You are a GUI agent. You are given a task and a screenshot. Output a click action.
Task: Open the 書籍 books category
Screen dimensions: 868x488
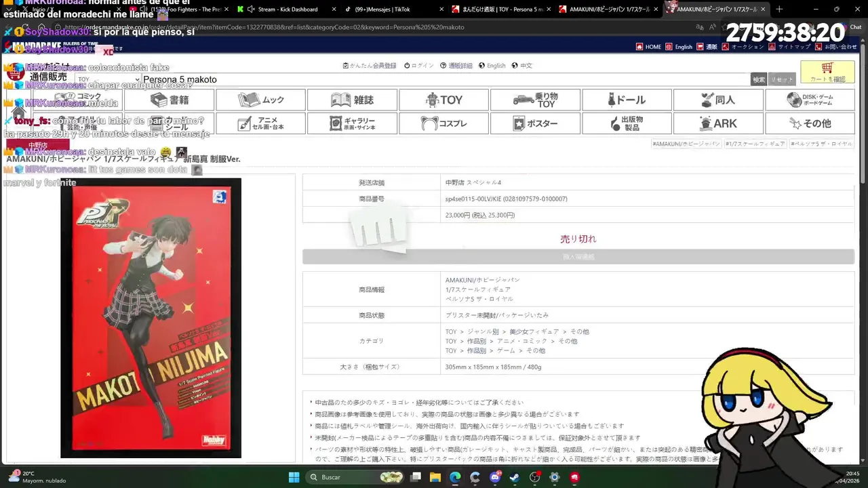point(170,100)
